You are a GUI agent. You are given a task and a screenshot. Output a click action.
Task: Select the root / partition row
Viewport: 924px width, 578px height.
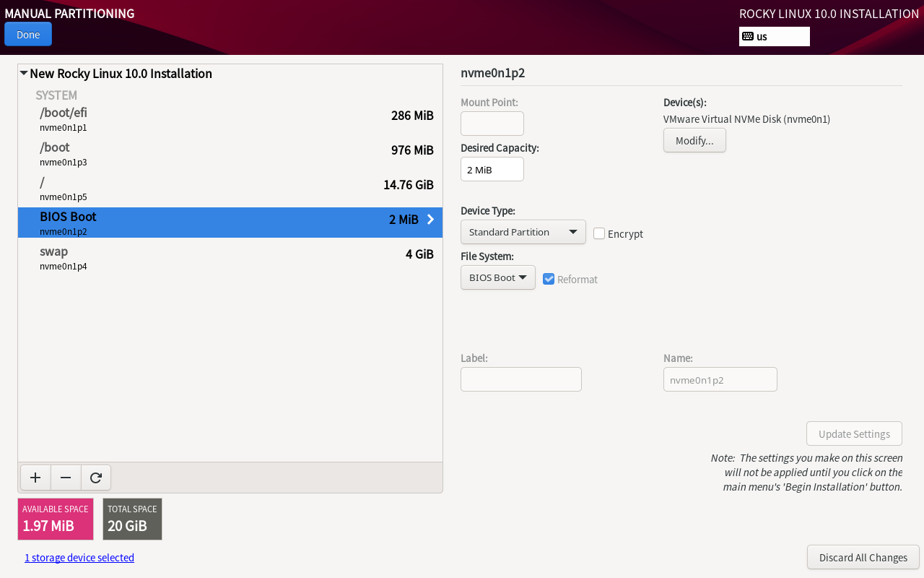(x=230, y=188)
